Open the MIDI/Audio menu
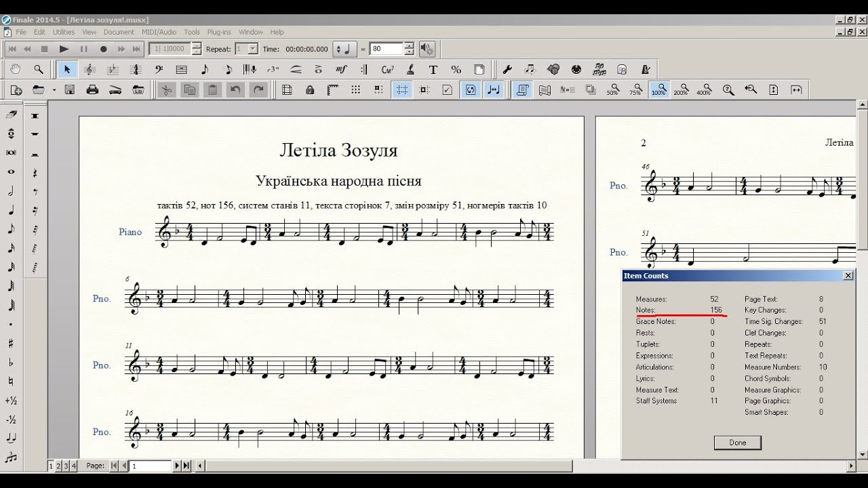Screen dimensions: 868x488 tap(159, 32)
